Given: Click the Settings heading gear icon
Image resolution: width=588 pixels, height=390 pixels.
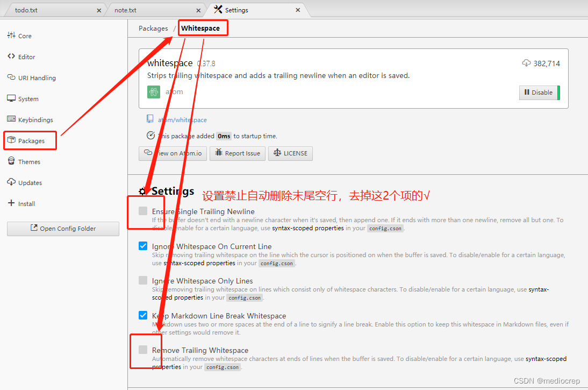Looking at the screenshot, I should (142, 192).
